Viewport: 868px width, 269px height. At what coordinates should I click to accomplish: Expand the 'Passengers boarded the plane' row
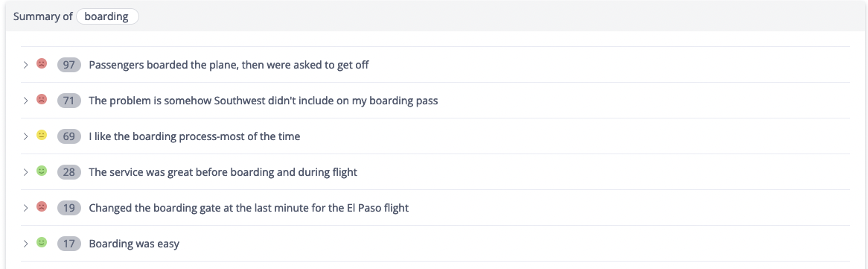point(25,65)
